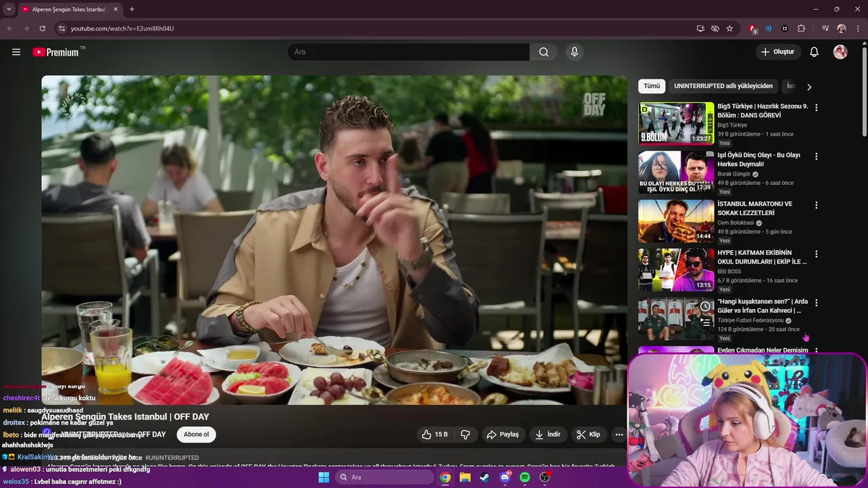Viewport: 868px width, 488px height.
Task: Click the Oluştur create button
Action: click(777, 52)
